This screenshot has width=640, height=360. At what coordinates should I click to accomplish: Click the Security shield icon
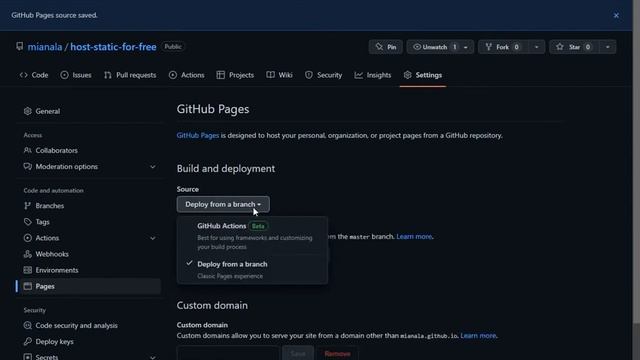click(309, 75)
